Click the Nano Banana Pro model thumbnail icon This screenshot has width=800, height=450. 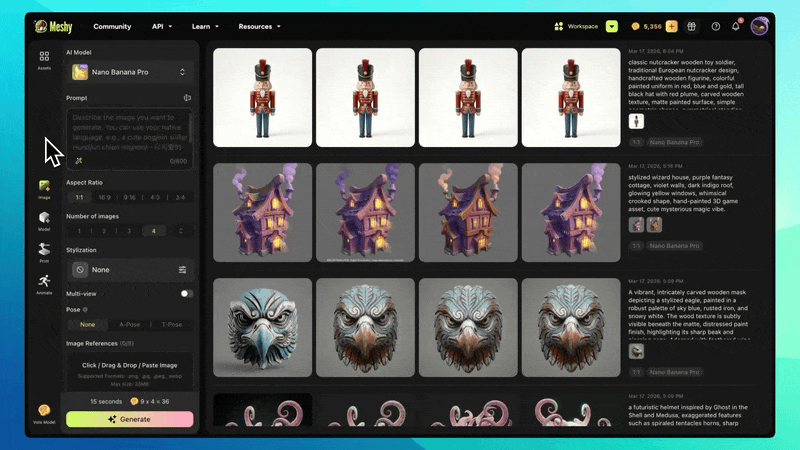(x=80, y=72)
